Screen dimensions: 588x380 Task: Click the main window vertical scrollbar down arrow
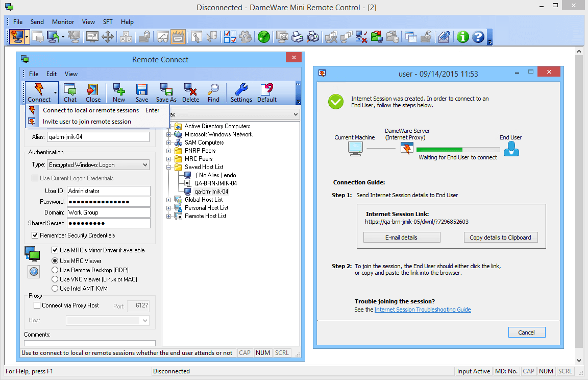pyautogui.click(x=579, y=361)
